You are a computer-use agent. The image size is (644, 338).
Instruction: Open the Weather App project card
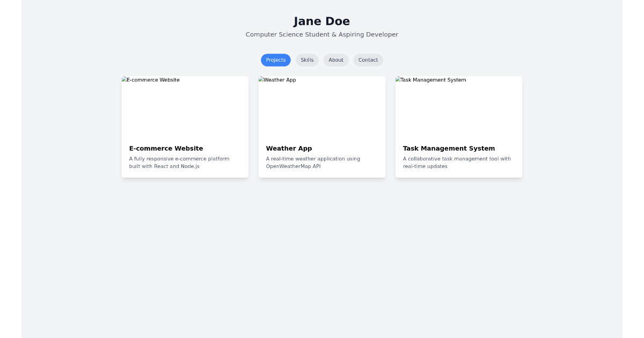click(322, 127)
